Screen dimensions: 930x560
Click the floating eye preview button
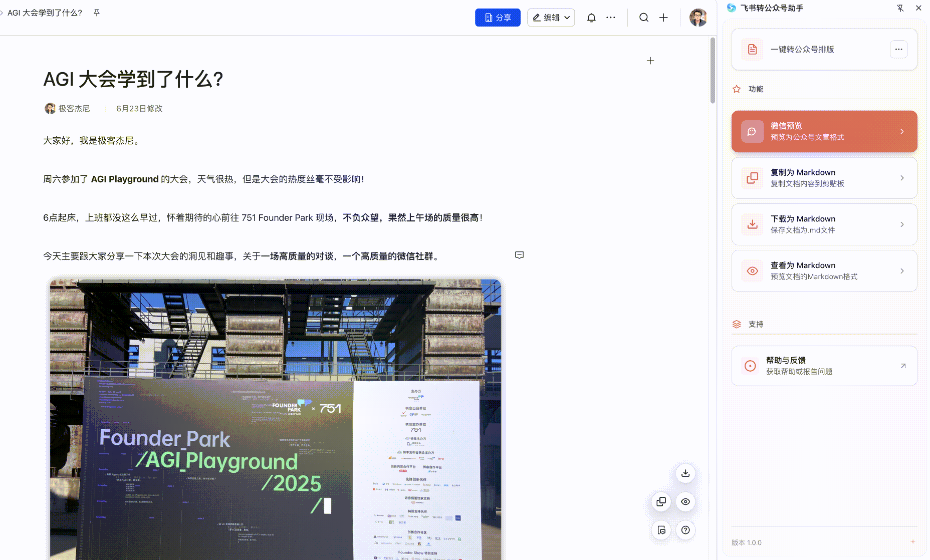[x=685, y=501]
